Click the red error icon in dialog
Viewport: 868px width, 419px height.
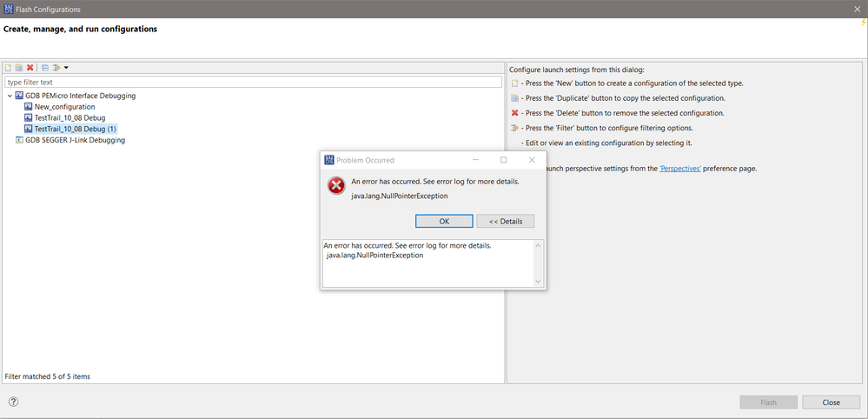[x=336, y=186]
